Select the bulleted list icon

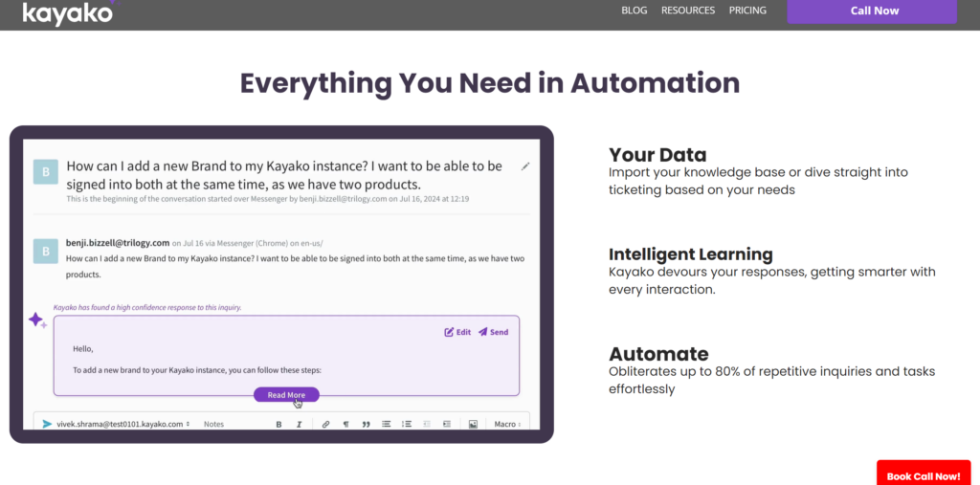coord(387,424)
